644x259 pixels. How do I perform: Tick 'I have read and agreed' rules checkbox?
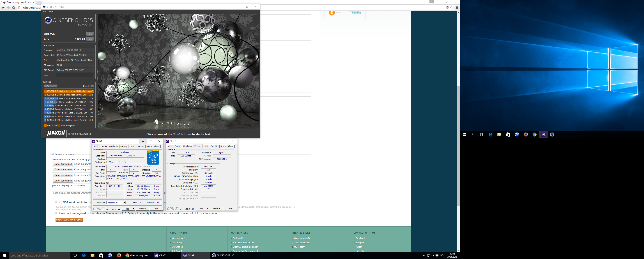pos(56,213)
